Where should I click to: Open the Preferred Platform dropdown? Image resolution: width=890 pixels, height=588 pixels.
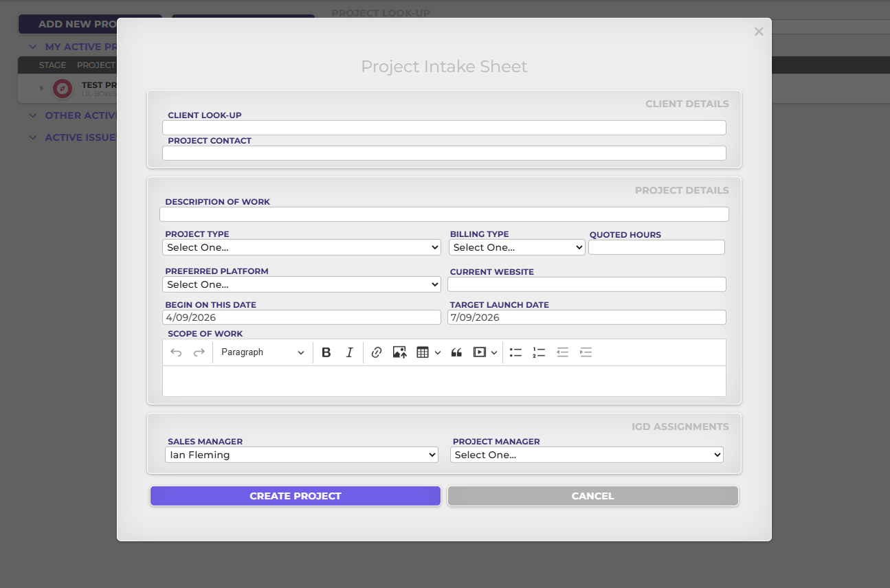pos(302,284)
